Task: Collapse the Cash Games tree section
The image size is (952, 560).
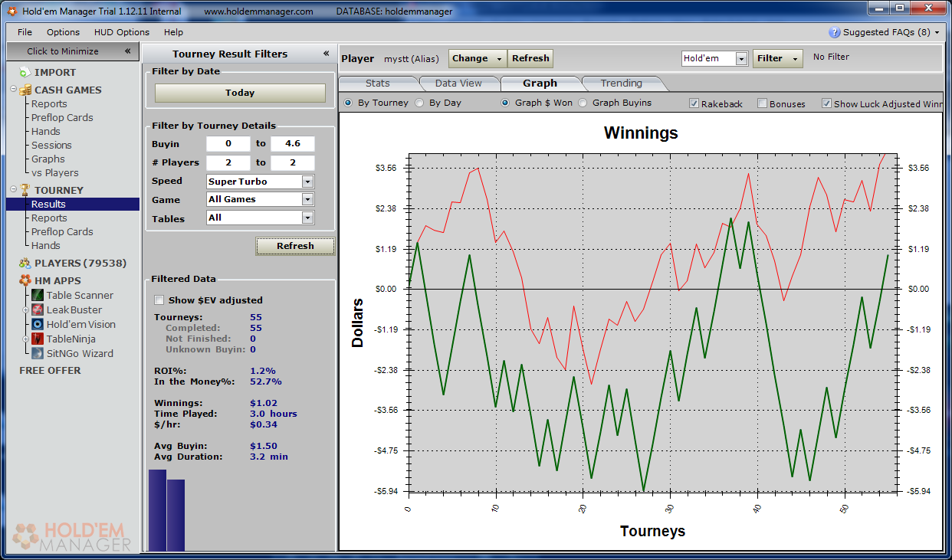Action: tap(14, 90)
